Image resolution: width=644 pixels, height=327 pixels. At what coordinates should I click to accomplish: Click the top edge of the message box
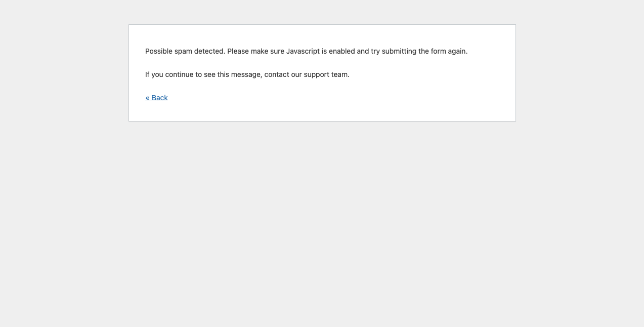pyautogui.click(x=322, y=24)
